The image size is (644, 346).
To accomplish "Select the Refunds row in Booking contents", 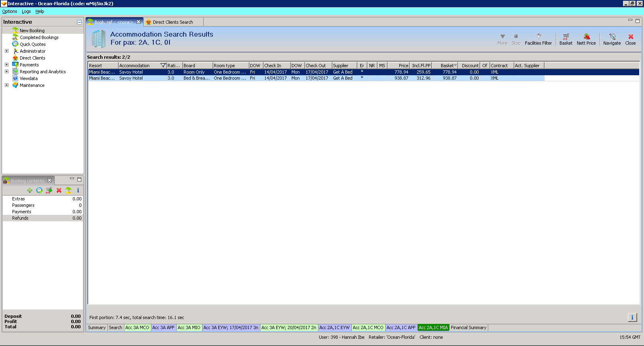I will pos(43,218).
